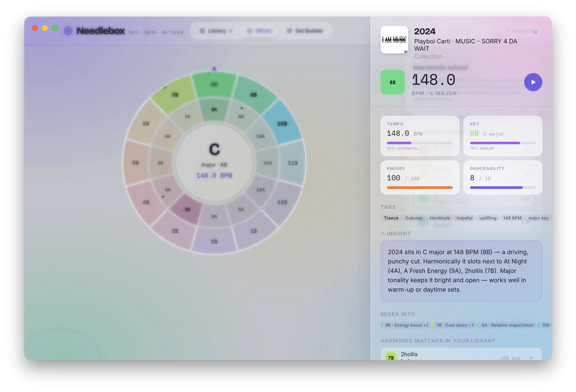Screen dimensions: 576x392
Task: Click the Tempo 148.0 BPM card
Action: click(x=420, y=136)
